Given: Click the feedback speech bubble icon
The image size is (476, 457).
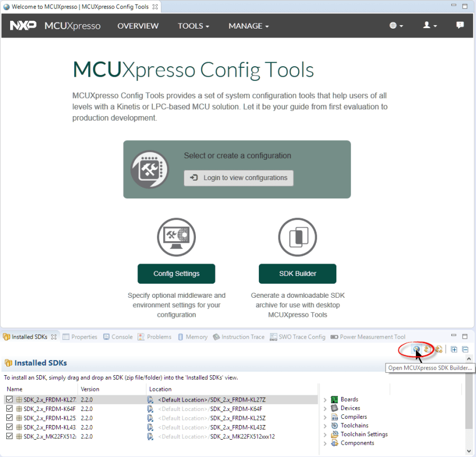Looking at the screenshot, I should [x=460, y=25].
